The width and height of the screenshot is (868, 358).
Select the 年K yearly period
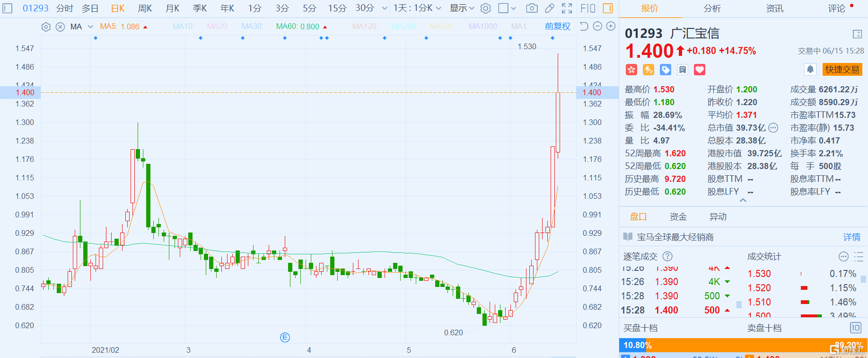pyautogui.click(x=228, y=8)
